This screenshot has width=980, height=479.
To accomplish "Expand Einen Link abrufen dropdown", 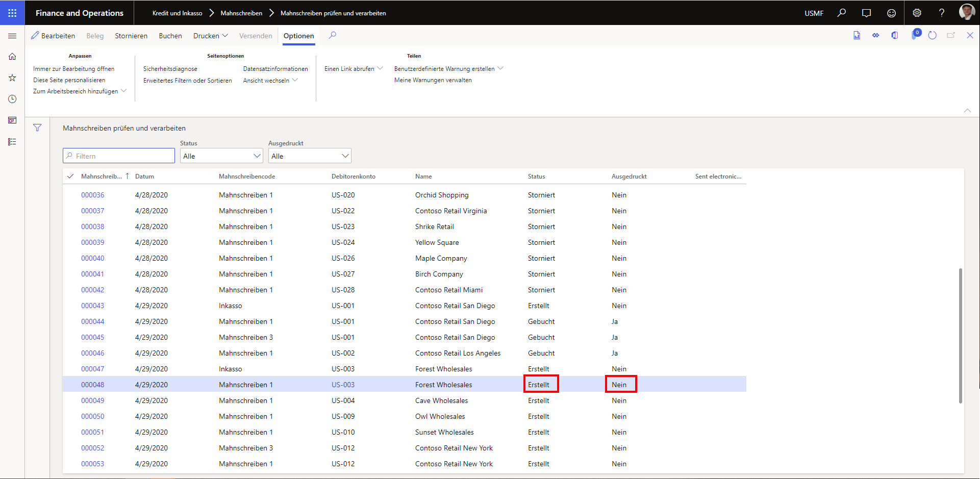I will point(354,68).
